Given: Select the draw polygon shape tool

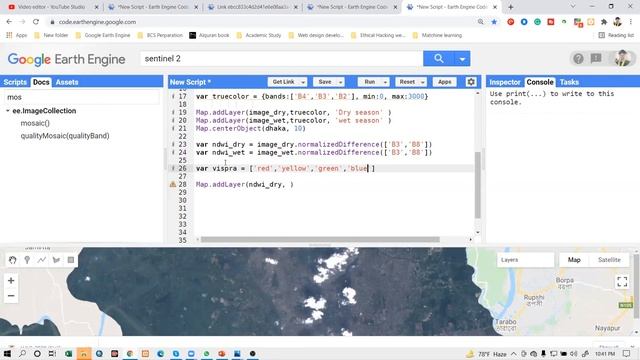Looking at the screenshot, I should pyautogui.click(x=56, y=260).
